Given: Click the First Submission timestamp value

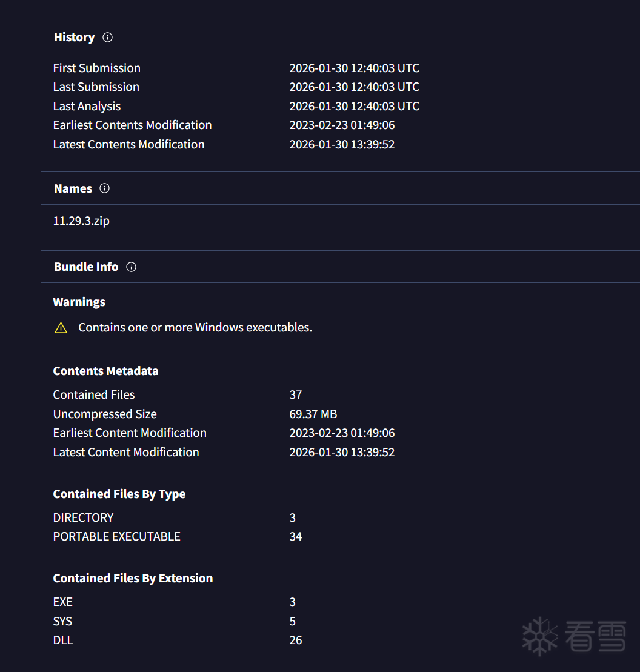Looking at the screenshot, I should [354, 68].
